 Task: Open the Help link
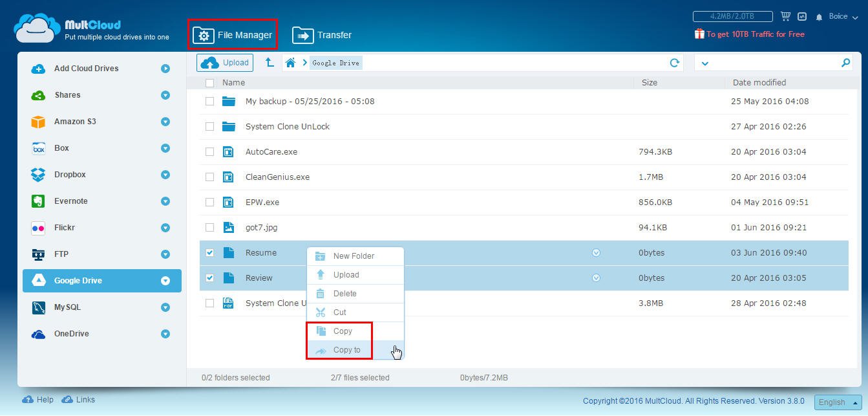38,400
